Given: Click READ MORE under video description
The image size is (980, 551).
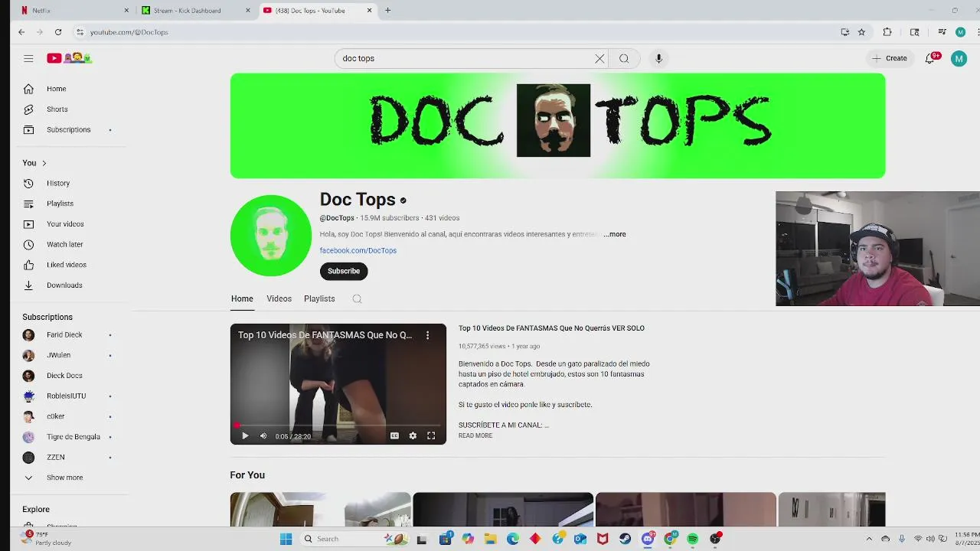Looking at the screenshot, I should 475,435.
